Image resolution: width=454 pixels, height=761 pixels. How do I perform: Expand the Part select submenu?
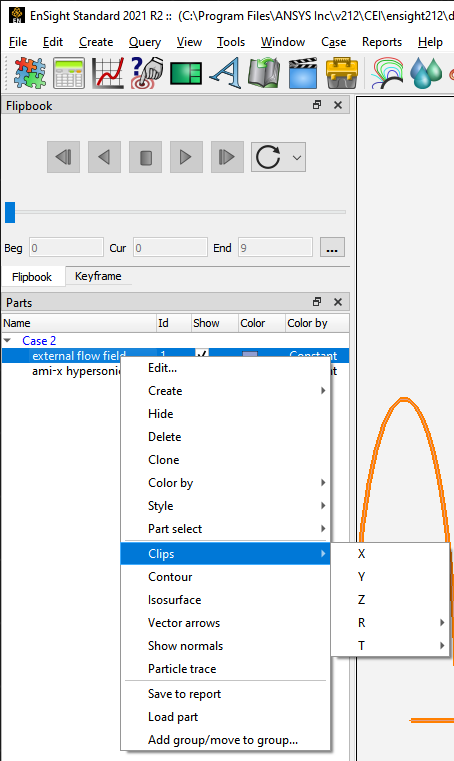click(226, 529)
